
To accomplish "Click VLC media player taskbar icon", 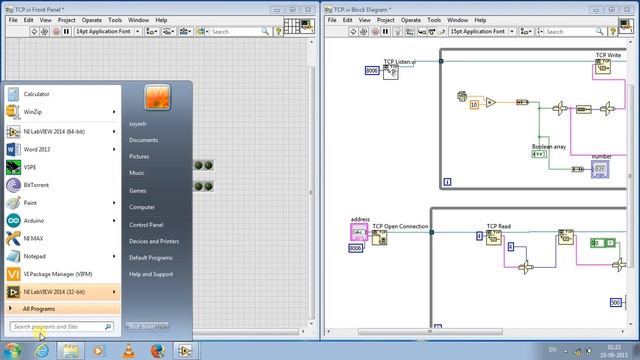I will click(128, 351).
